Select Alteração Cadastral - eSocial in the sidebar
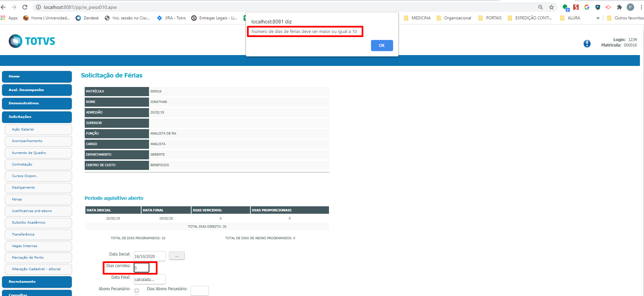The image size is (644, 296). point(38,269)
